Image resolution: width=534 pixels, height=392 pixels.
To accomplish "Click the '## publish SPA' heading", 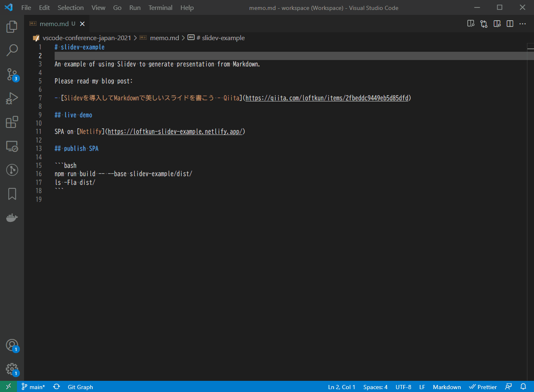I will 77,149.
